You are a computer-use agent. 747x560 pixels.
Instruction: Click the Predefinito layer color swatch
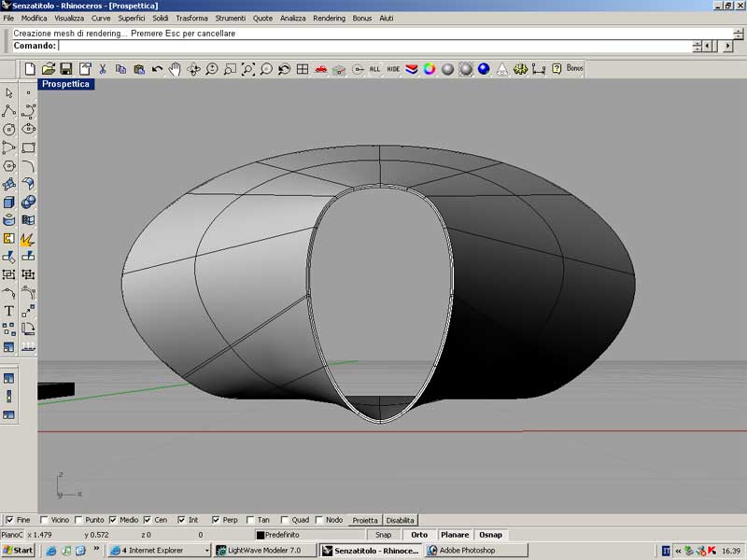pos(261,535)
